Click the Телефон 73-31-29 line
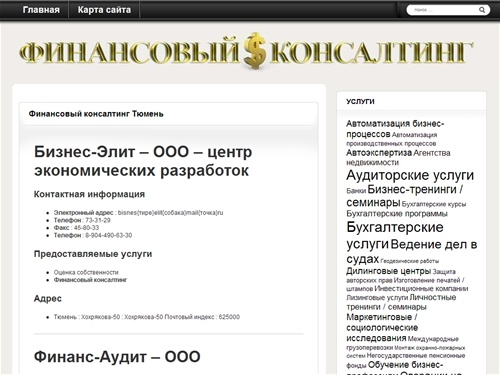The image size is (500, 375). (82, 220)
